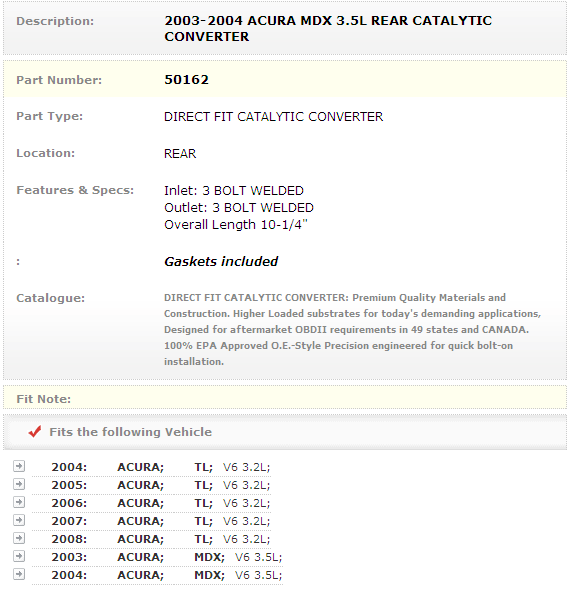Click arrow icon beside 2006 Acura TL
Image resolution: width=570 pixels, height=611 pixels.
point(19,502)
